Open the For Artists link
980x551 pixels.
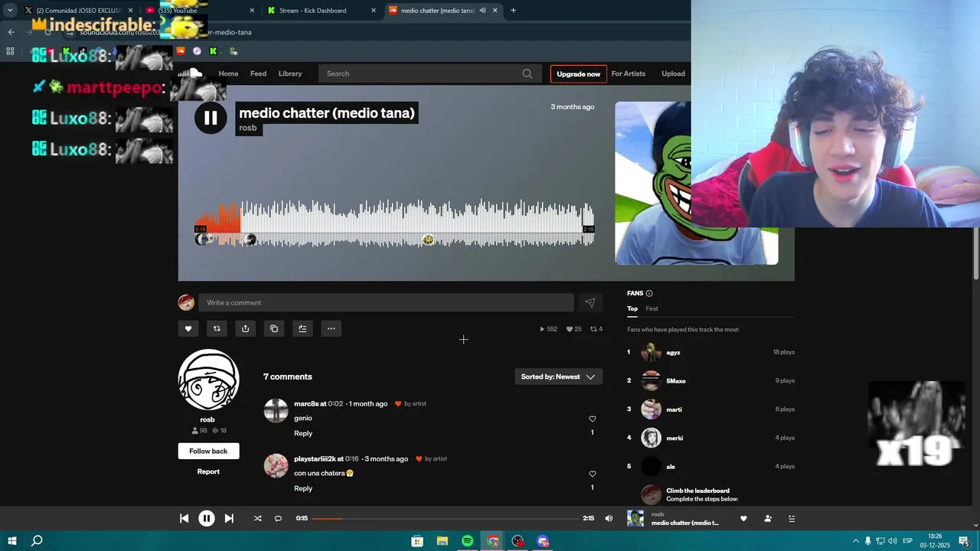(629, 73)
